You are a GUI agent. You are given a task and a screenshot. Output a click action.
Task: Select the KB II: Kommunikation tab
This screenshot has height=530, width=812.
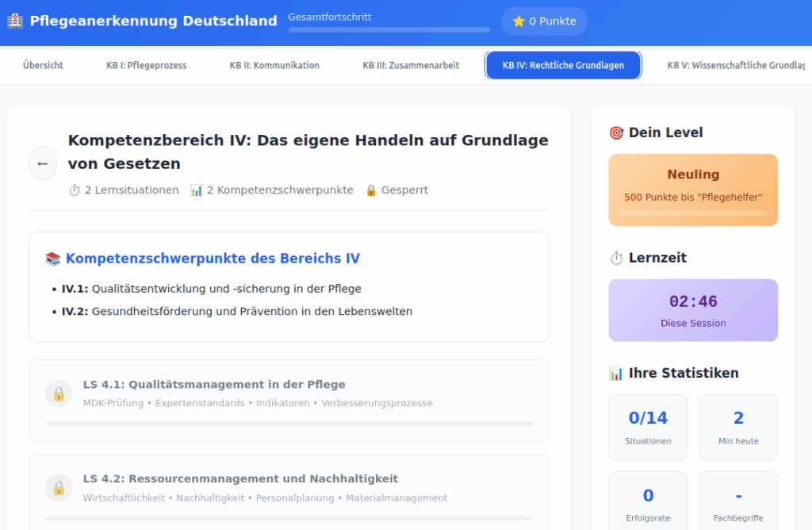pos(274,65)
